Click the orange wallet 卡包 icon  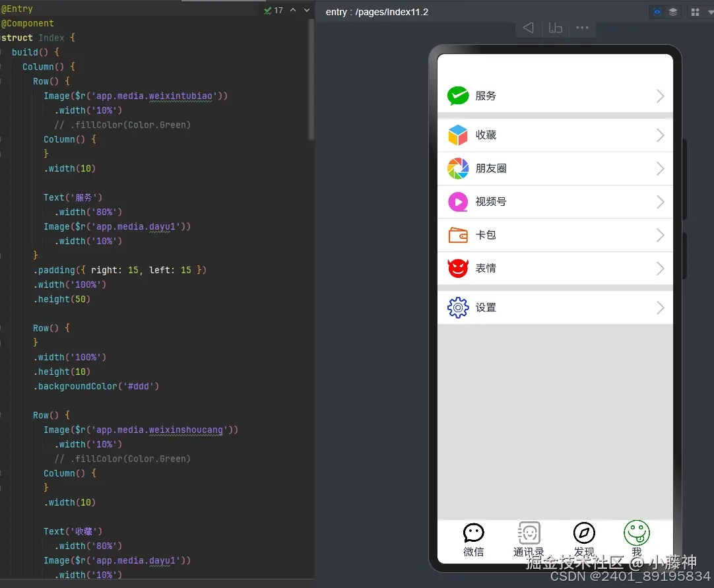[x=458, y=235]
